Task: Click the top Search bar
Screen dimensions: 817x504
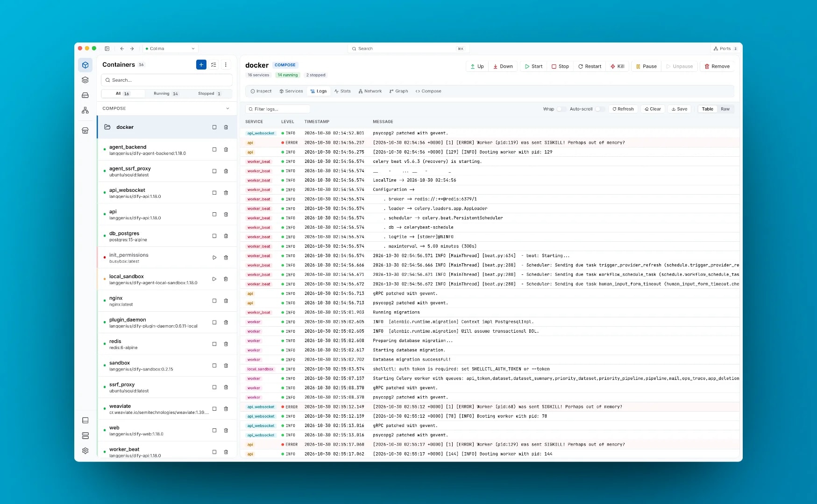Action: 408,49
